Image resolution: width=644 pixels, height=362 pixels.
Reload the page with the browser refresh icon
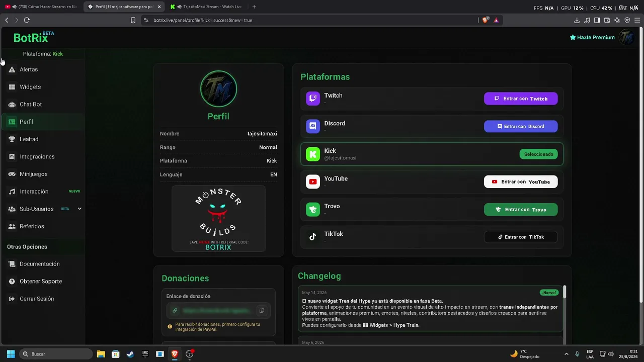[27, 20]
